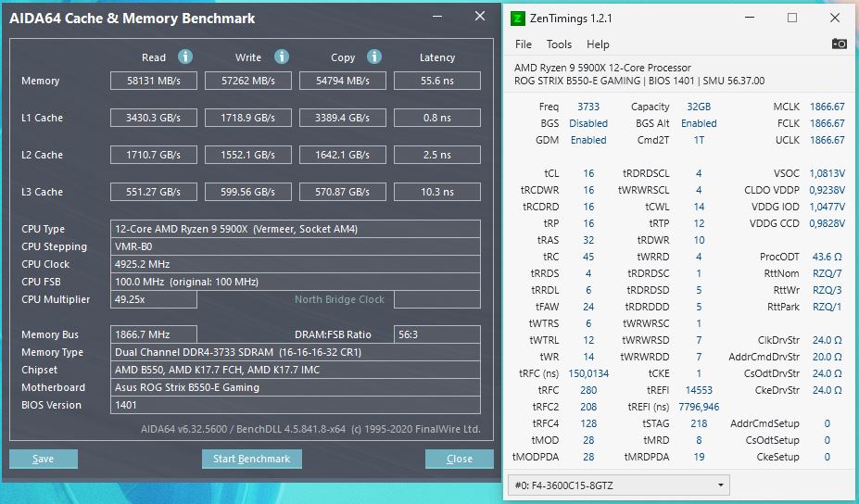
Task: Click the tREFI value 14553
Action: click(699, 390)
